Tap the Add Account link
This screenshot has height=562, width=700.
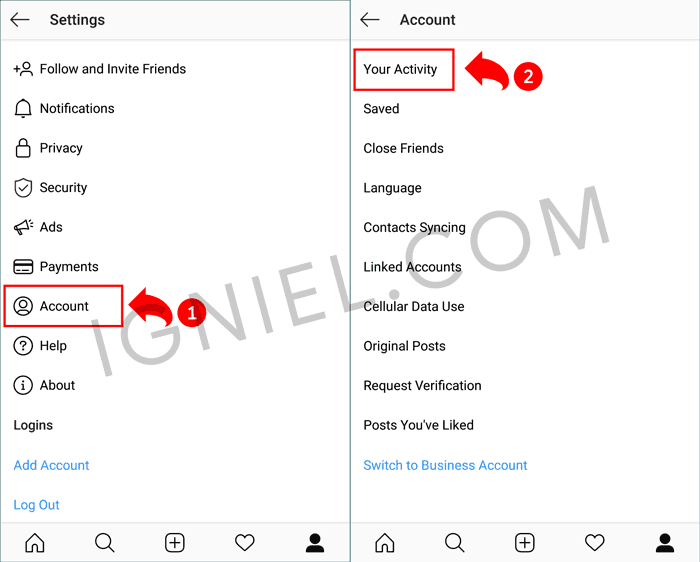click(x=51, y=465)
